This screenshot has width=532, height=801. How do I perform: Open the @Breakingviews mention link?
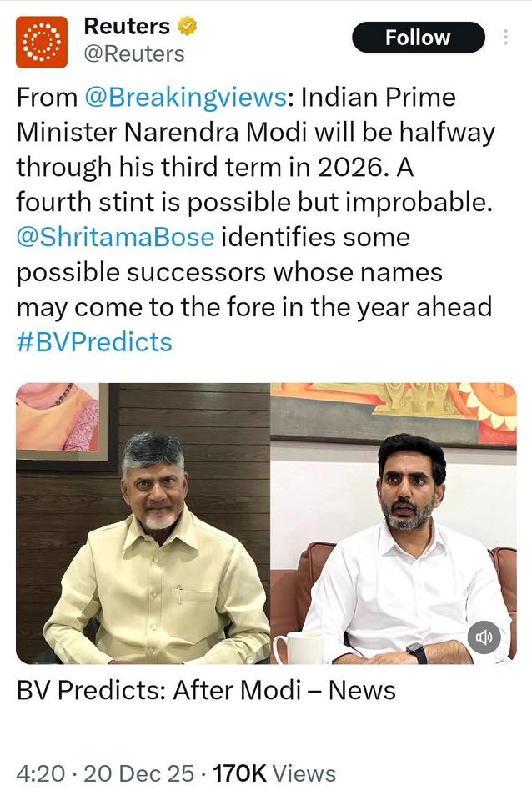(185, 97)
